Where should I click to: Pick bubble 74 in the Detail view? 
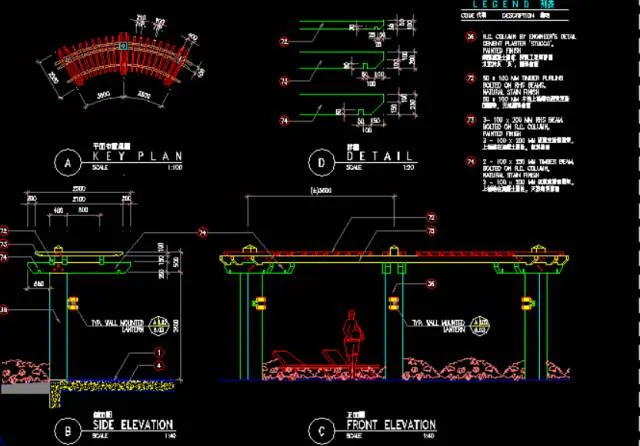point(284,121)
